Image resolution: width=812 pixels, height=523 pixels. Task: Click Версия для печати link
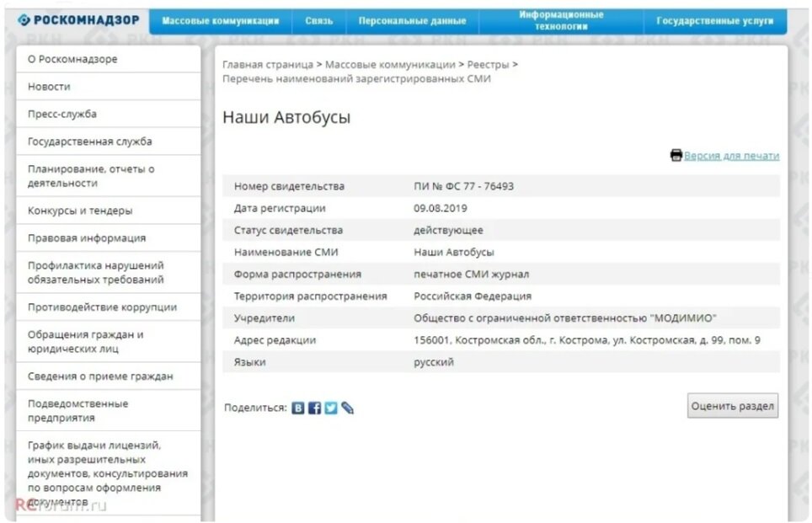pyautogui.click(x=731, y=156)
